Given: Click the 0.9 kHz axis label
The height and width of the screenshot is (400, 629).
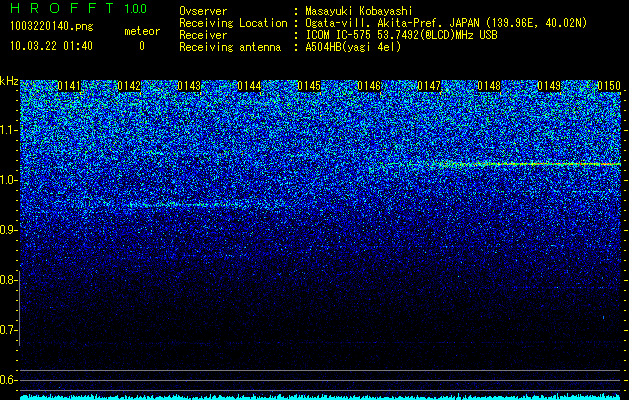Looking at the screenshot, I should point(8,230).
